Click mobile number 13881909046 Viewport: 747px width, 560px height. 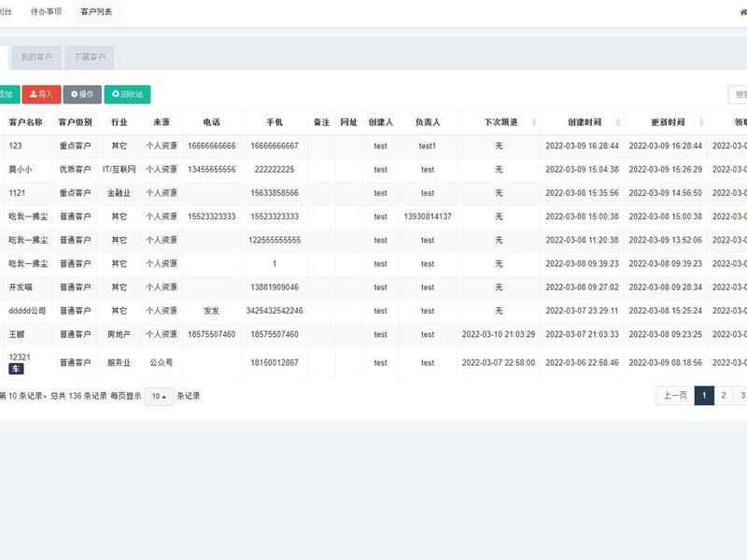pos(275,287)
